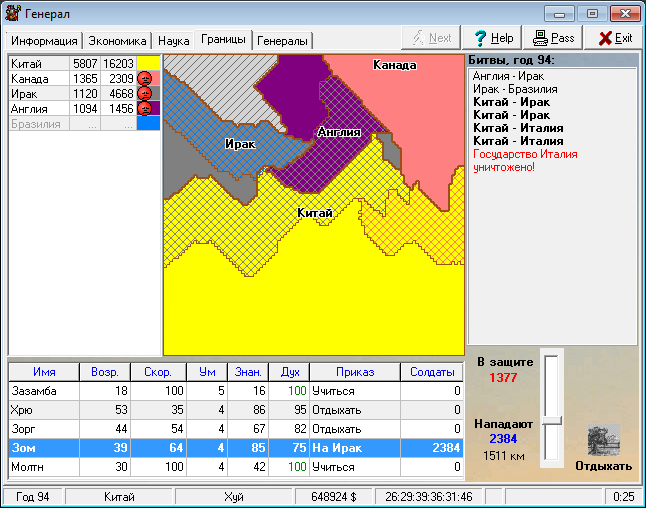Click the Отдыхать rest picture icon
This screenshot has width=646, height=508.
pos(603,440)
